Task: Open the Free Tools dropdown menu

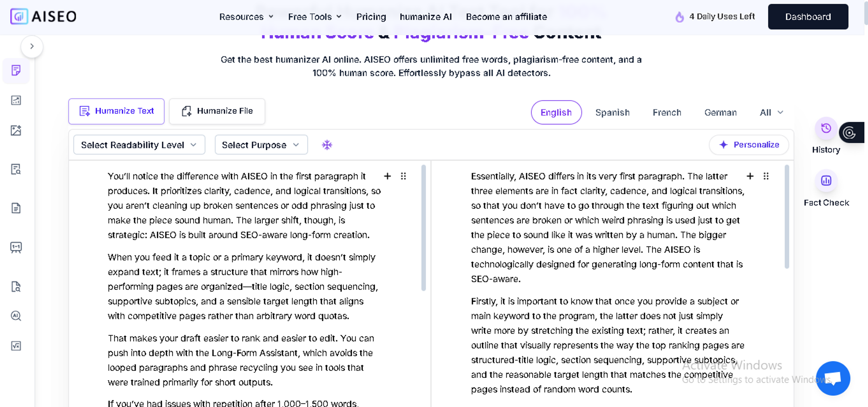Action: point(315,17)
